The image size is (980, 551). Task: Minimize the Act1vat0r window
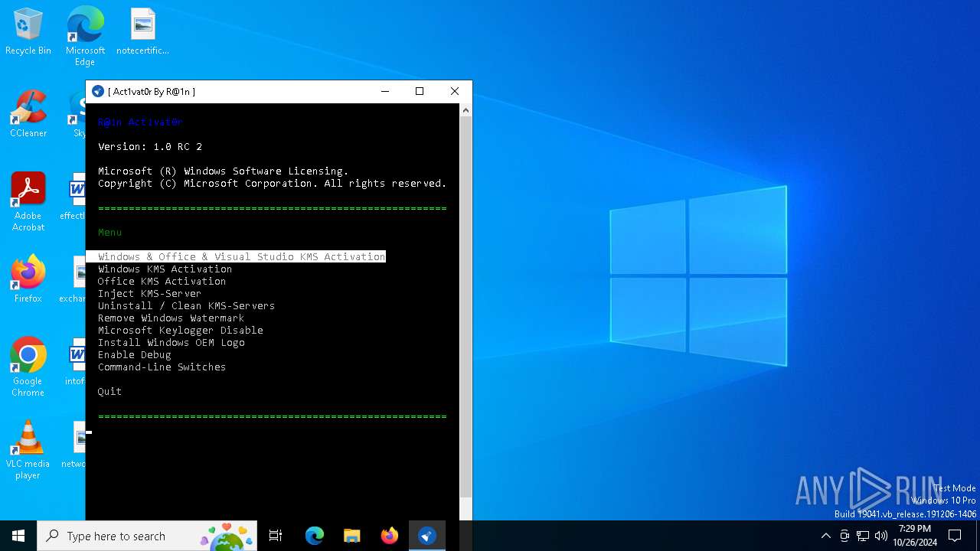(384, 91)
